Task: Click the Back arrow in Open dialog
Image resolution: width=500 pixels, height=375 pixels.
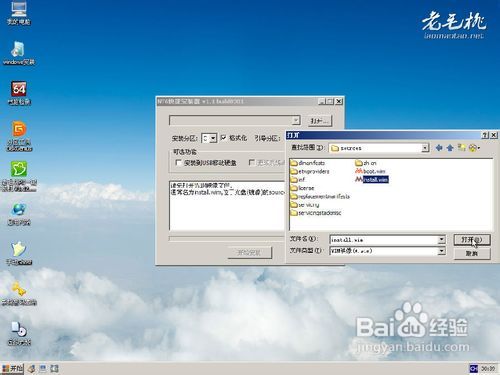Action: click(x=439, y=148)
